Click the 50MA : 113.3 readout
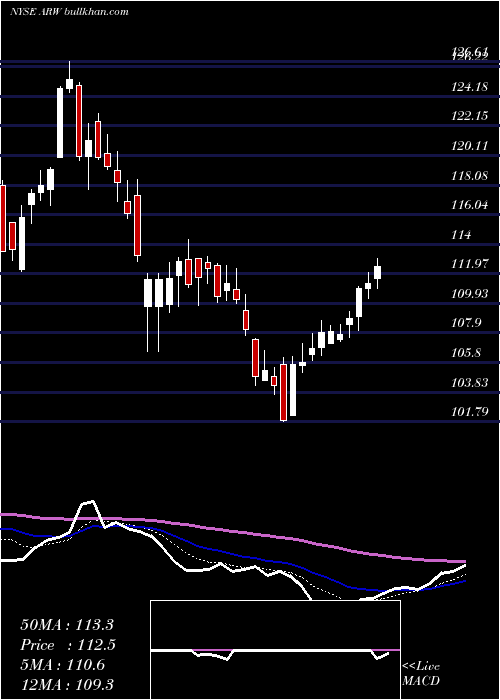The height and width of the screenshot is (700, 500). [x=67, y=625]
